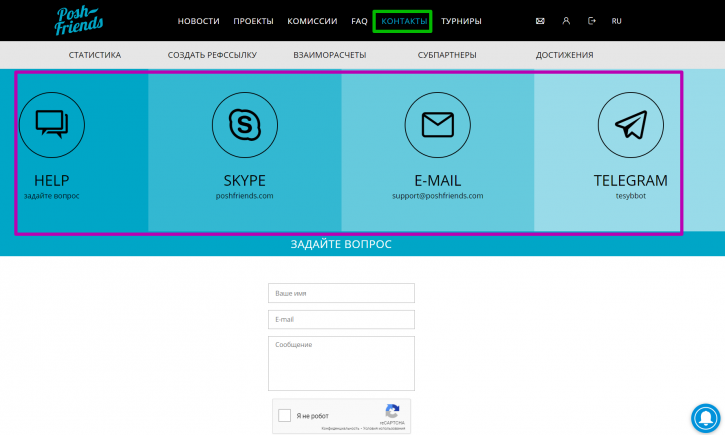Open reCAPTCHA privacy link 'Конфиденциальность'
Screen dimensions: 725x435
click(340, 429)
